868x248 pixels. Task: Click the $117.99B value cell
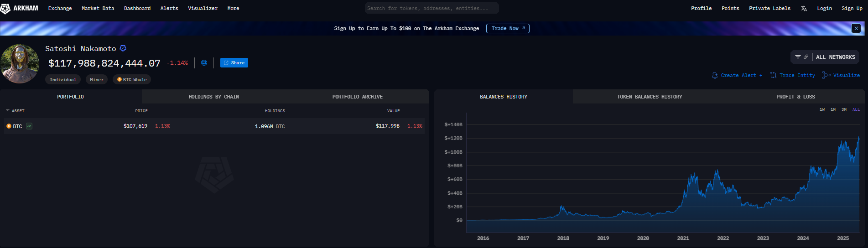point(388,126)
